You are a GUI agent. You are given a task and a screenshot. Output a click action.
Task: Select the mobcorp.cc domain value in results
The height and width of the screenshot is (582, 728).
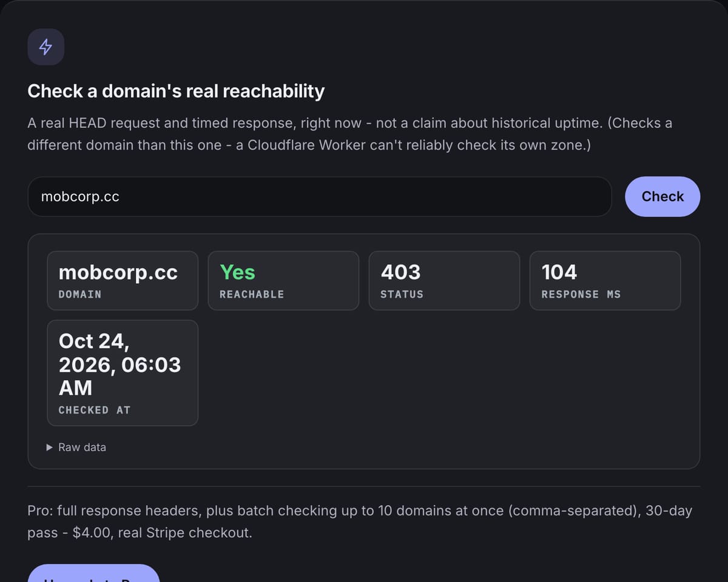coord(118,272)
